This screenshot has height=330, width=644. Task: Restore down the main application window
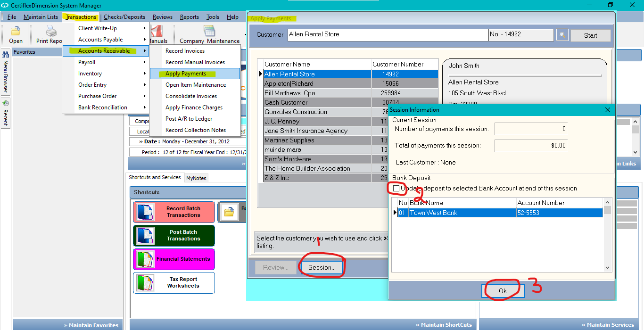[611, 5]
